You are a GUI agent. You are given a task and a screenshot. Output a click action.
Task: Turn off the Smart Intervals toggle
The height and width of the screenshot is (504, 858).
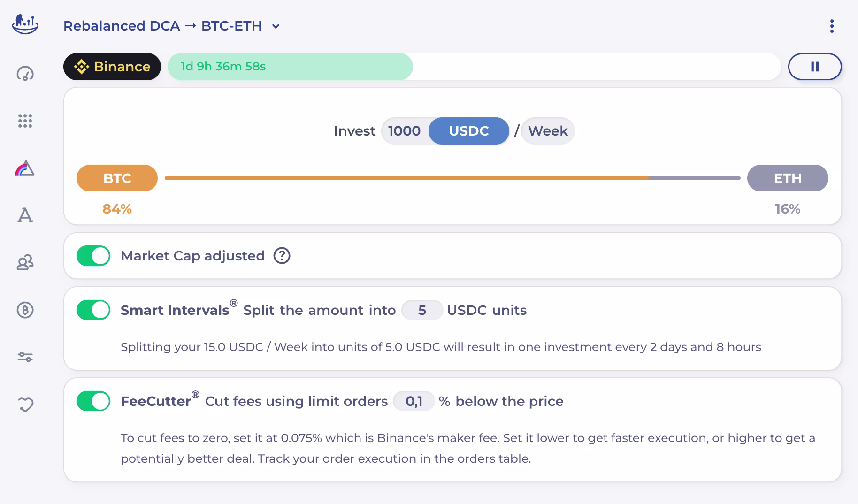(x=93, y=310)
